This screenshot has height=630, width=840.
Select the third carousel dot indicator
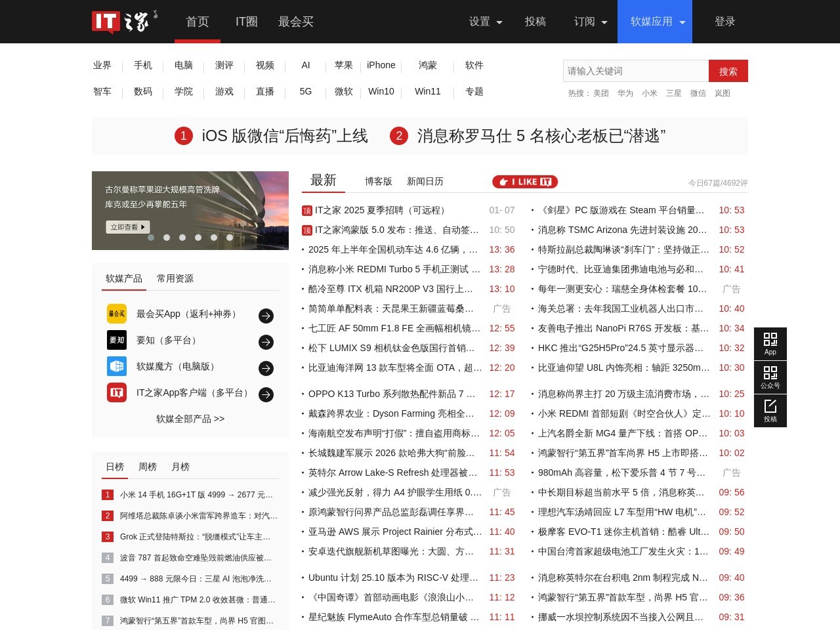click(182, 238)
